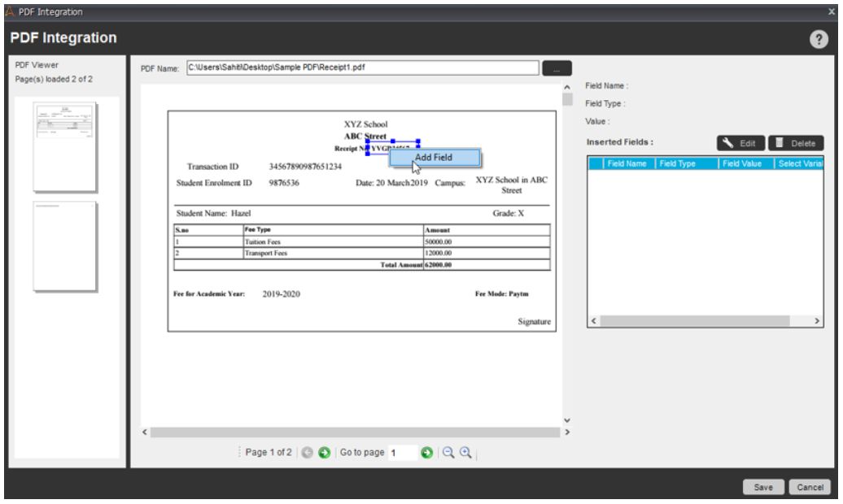Image resolution: width=843 pixels, height=504 pixels.
Task: Click the Transaction ID value 34567890987651234
Action: [305, 167]
